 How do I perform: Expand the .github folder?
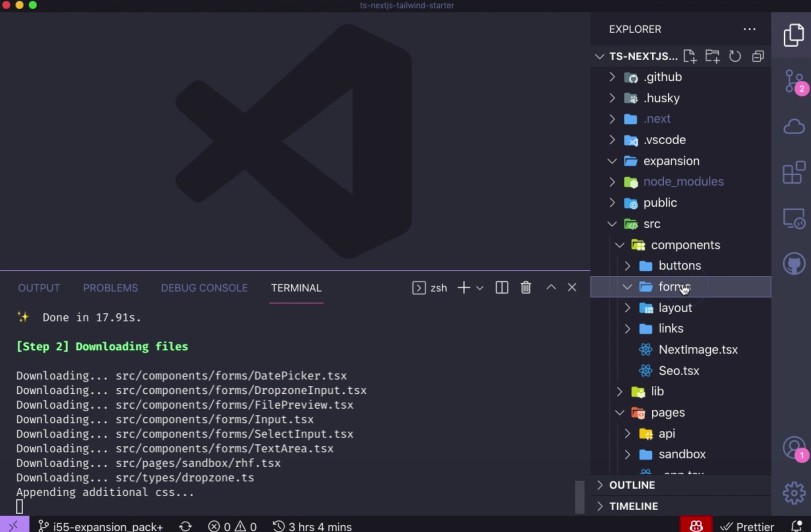point(681,77)
